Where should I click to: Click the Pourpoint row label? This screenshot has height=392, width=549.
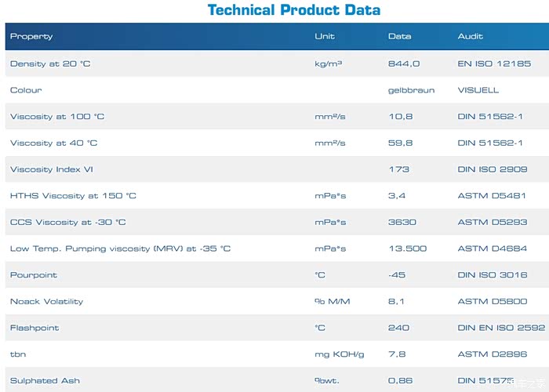click(x=34, y=275)
